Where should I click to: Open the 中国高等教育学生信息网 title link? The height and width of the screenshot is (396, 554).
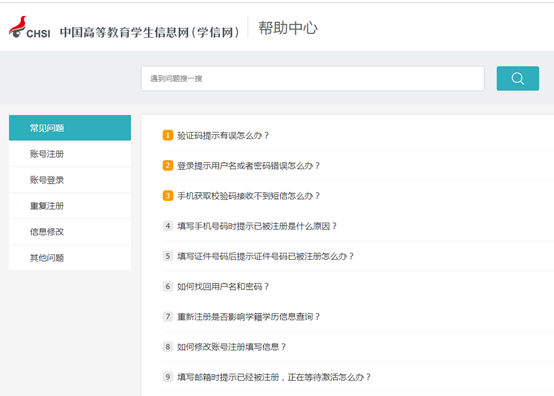click(149, 32)
